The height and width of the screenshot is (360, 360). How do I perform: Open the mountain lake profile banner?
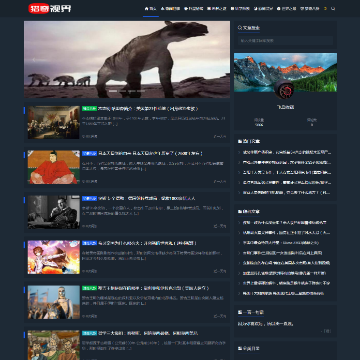tap(285, 72)
